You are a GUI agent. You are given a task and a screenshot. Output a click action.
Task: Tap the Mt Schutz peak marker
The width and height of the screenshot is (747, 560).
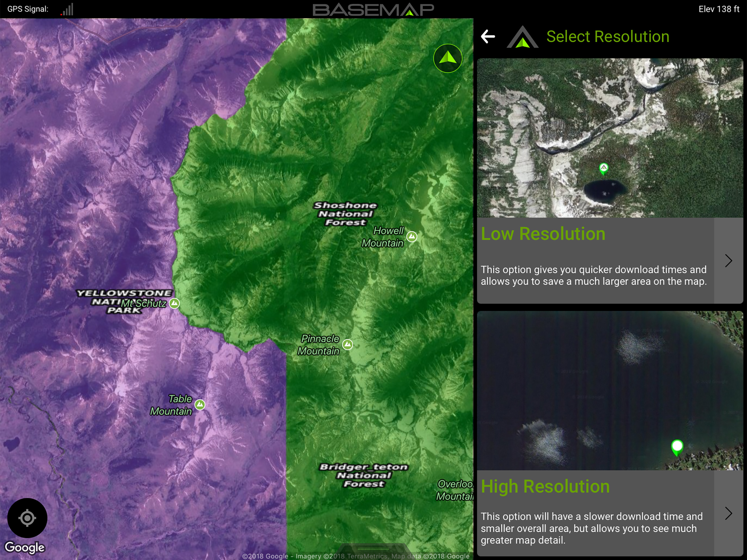pyautogui.click(x=174, y=303)
